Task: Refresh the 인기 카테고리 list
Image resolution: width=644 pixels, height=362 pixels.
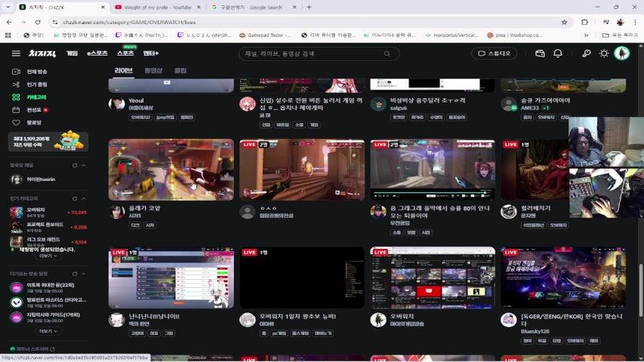Action: tap(75, 198)
